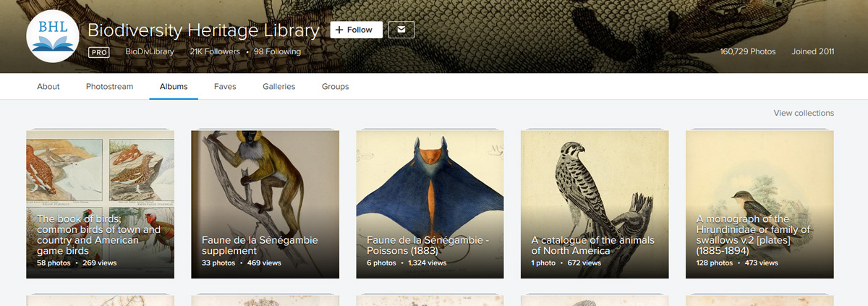
Task: Click the Biodiversity Heritage Library title
Action: pos(203,30)
